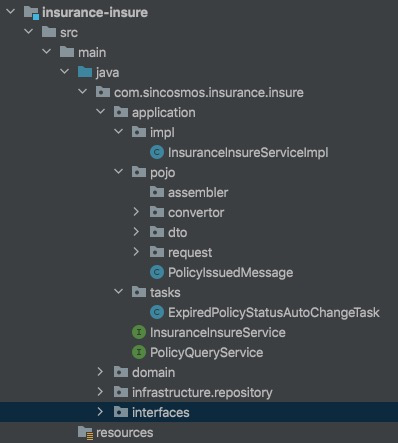Collapse the tasks package
Viewport: 398px width, 443px height.
[x=118, y=292]
